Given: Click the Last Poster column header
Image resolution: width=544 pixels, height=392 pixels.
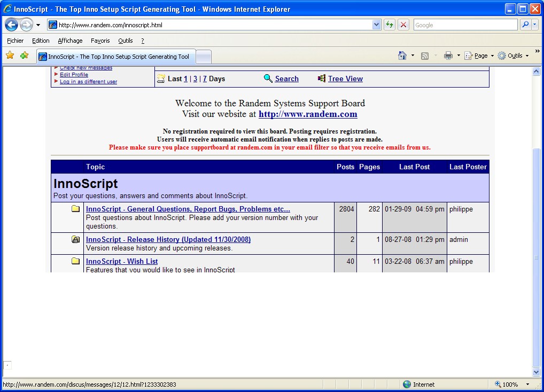Looking at the screenshot, I should (468, 167).
